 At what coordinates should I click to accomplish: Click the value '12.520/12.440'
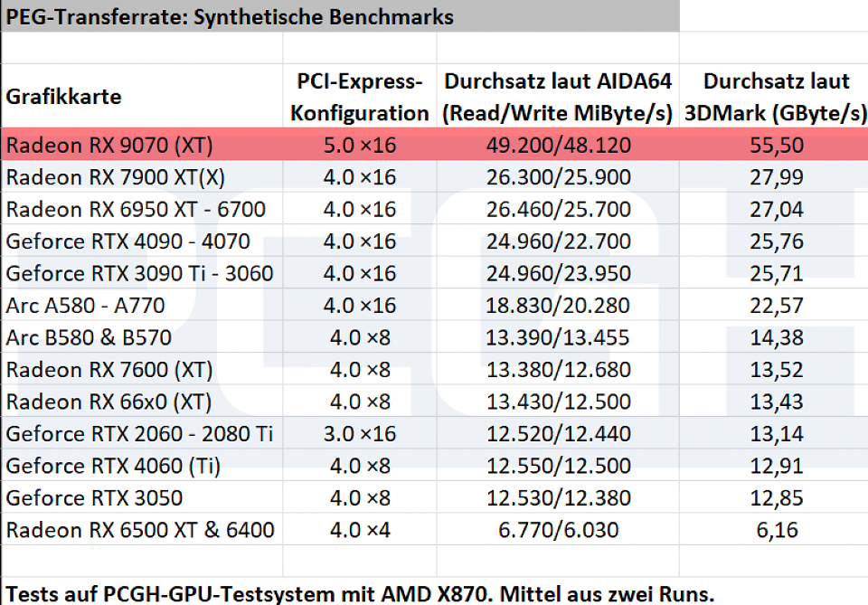click(558, 434)
